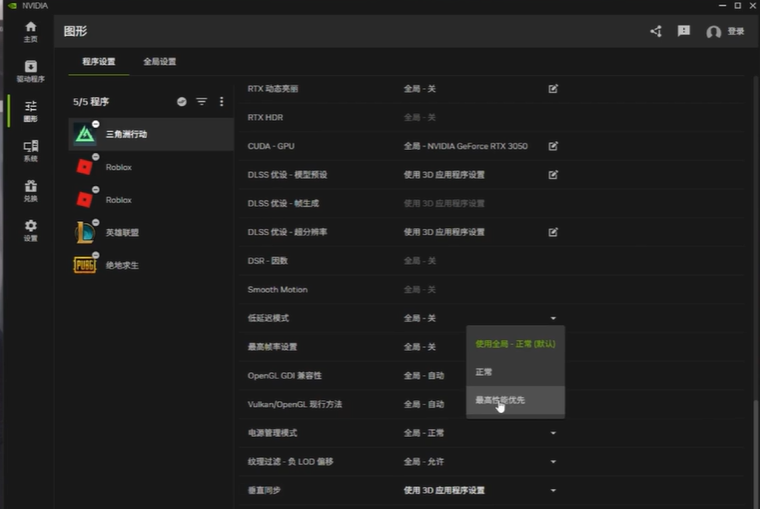
Task: Edit the DLSS 优设 - 模型预设 setting icon
Action: pos(553,175)
